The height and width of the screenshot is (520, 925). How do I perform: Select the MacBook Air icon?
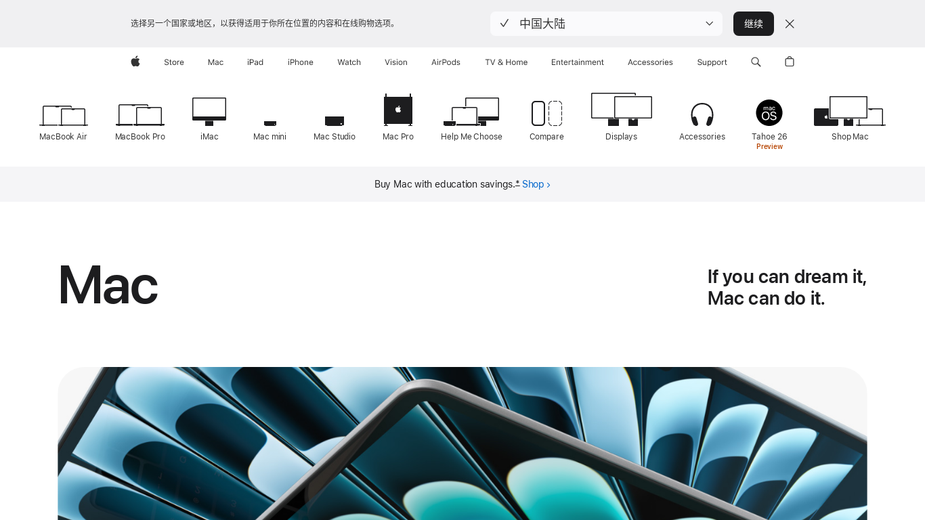click(x=63, y=115)
